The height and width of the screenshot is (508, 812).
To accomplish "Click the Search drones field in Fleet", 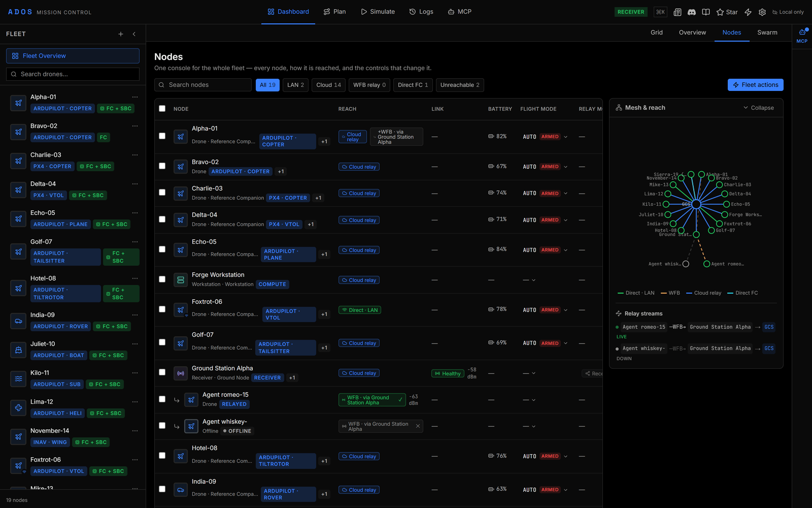I will coord(73,74).
